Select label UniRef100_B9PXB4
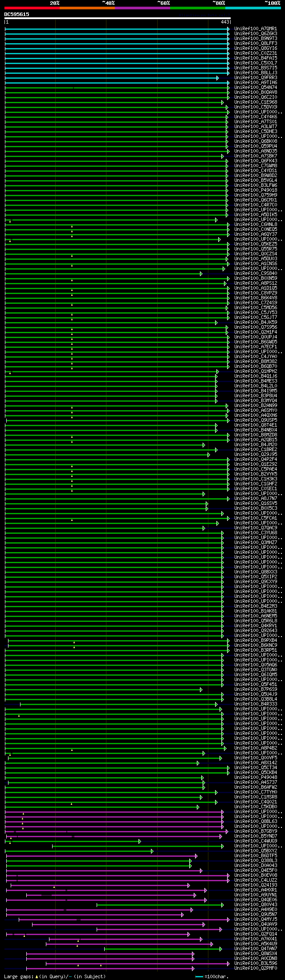 coord(256,641)
